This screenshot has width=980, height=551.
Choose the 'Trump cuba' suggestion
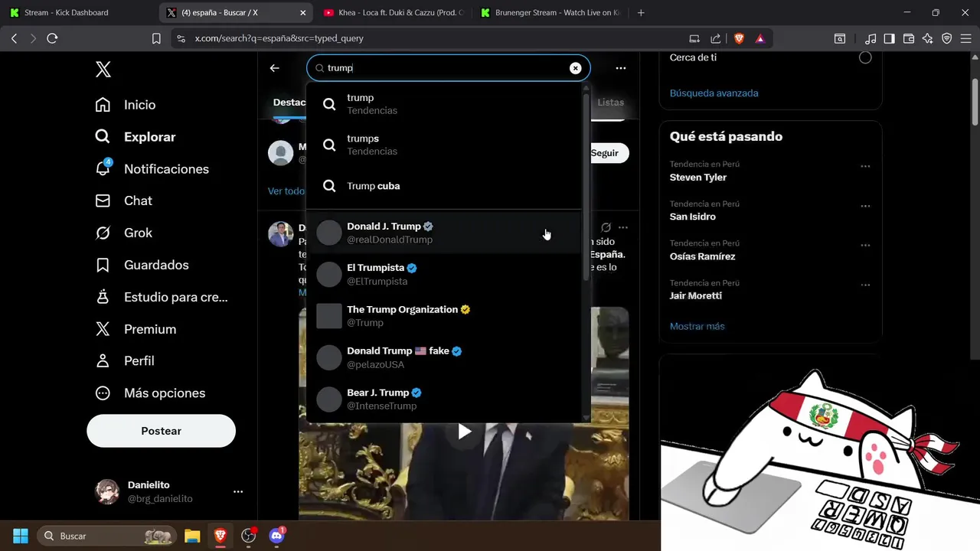pyautogui.click(x=444, y=186)
